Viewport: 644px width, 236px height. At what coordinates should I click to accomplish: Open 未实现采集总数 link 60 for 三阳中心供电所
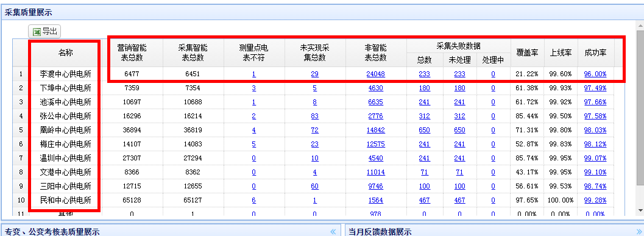[x=314, y=186]
